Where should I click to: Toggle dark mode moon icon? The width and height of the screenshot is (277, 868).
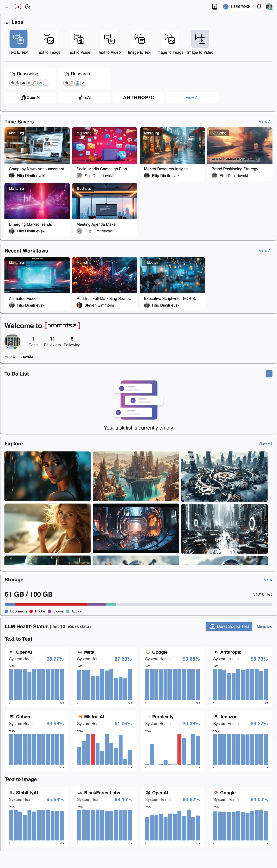28,7
